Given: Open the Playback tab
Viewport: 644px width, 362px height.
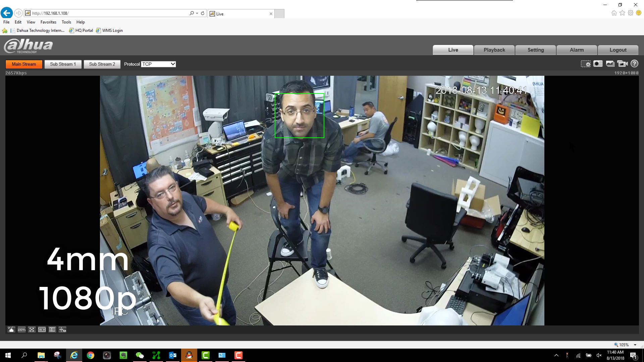Looking at the screenshot, I should point(494,50).
